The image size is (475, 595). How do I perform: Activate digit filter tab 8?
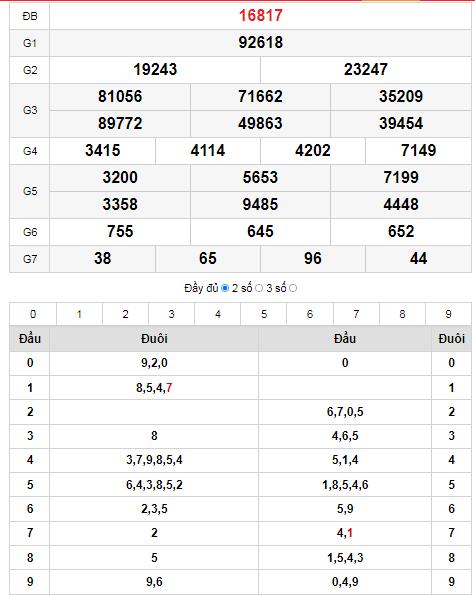pos(402,314)
